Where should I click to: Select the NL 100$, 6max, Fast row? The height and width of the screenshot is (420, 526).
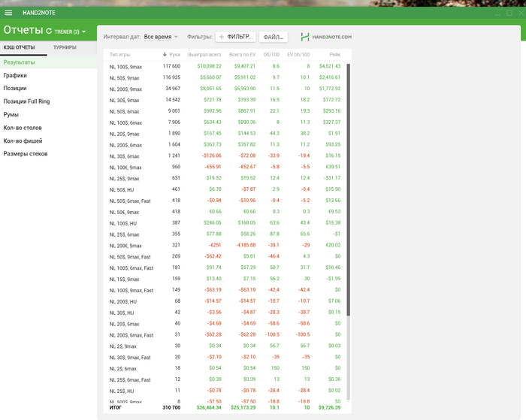point(225,267)
